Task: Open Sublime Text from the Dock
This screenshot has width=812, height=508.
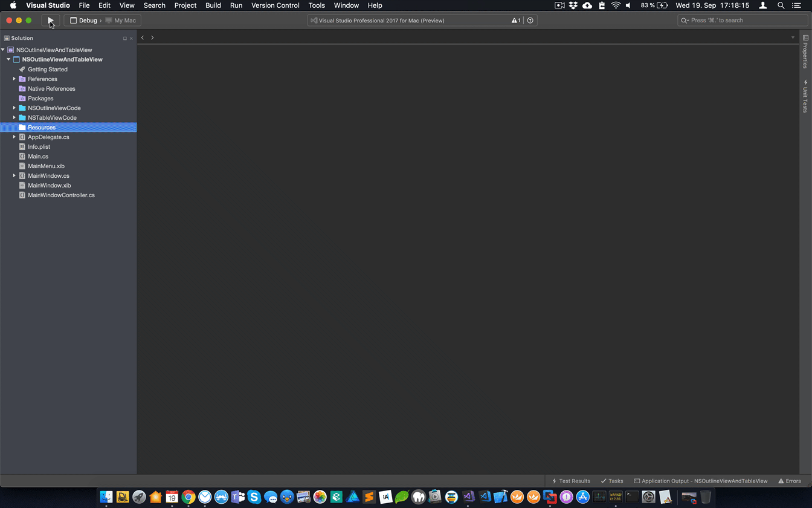Action: tap(369, 497)
